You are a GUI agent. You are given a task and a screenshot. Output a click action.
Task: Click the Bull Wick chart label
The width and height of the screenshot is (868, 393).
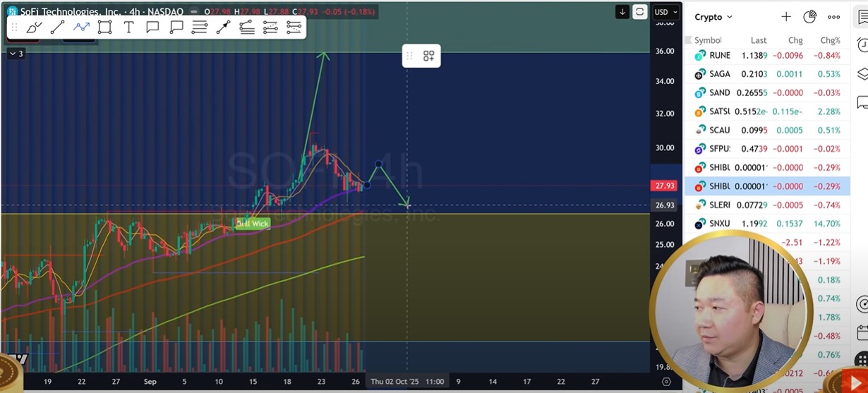(253, 224)
